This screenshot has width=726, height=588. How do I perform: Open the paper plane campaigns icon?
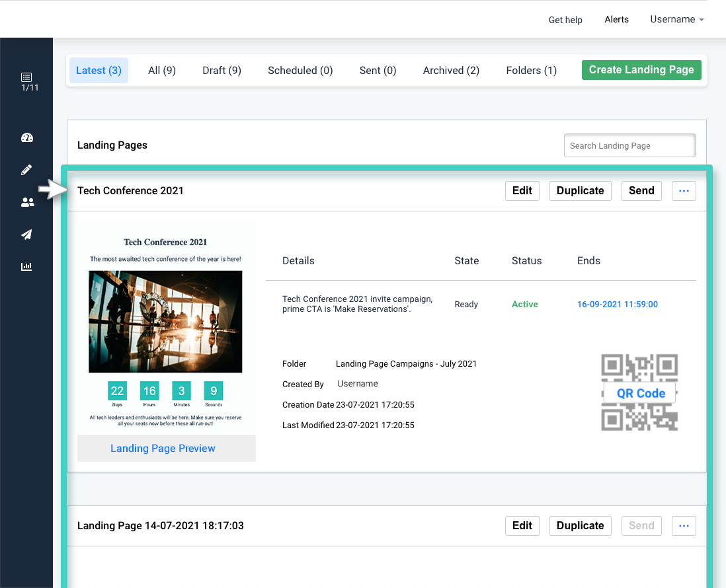[26, 235]
